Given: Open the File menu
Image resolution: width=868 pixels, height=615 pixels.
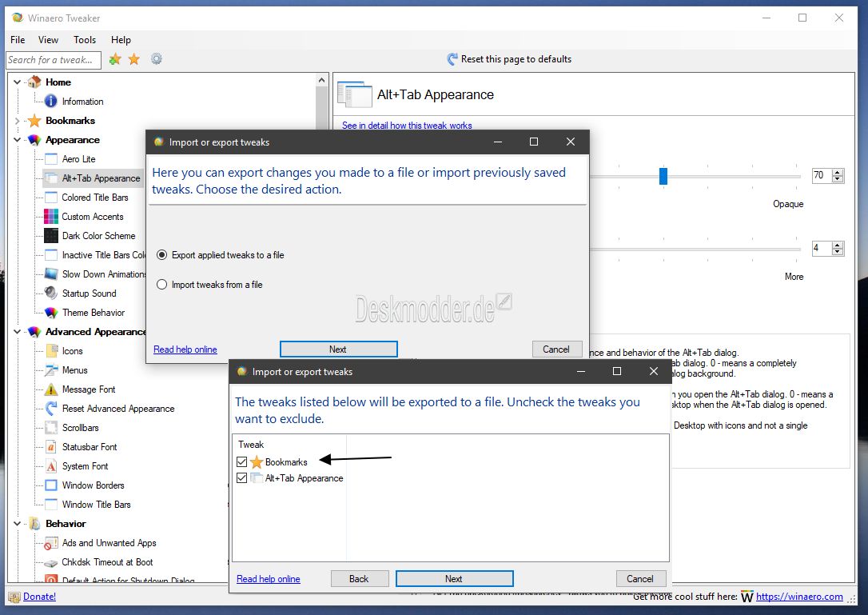Looking at the screenshot, I should 18,40.
